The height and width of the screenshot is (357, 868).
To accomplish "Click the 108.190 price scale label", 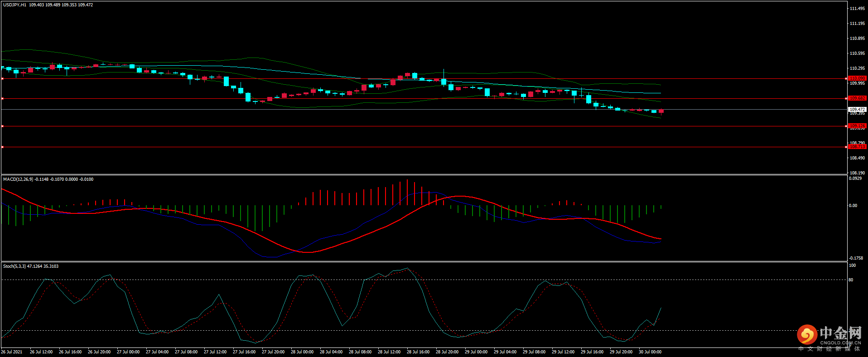I will tap(857, 173).
